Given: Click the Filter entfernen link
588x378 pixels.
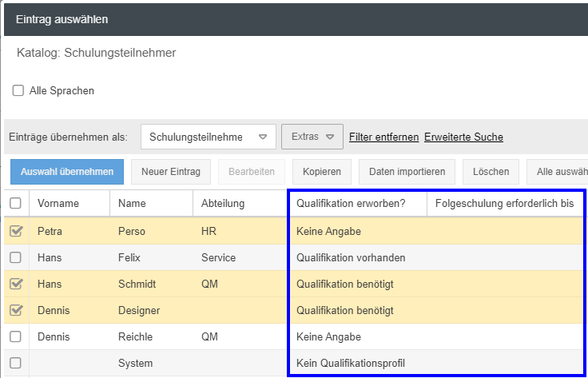Looking at the screenshot, I should coord(383,137).
